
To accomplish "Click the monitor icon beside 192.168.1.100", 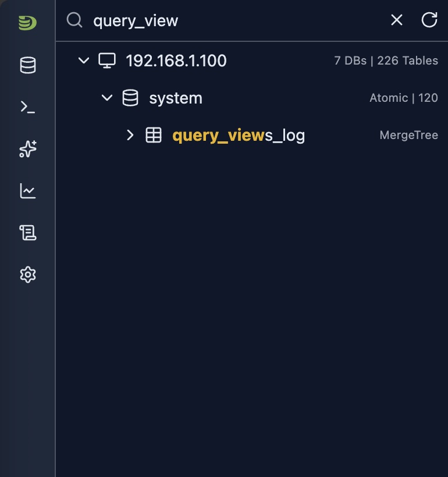I will pyautogui.click(x=107, y=60).
